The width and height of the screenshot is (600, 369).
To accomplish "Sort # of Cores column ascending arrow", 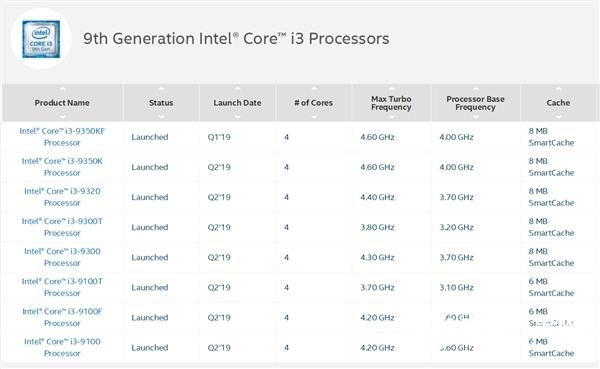I will [313, 89].
